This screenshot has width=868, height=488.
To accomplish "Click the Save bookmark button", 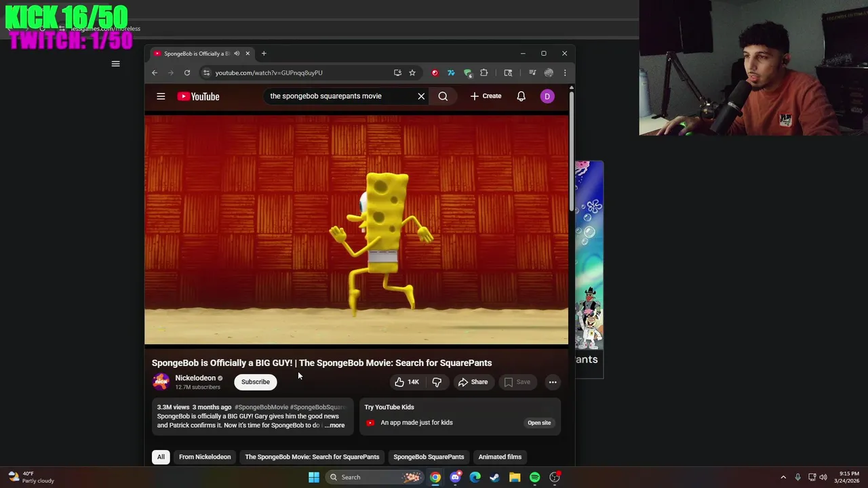I will pyautogui.click(x=517, y=382).
